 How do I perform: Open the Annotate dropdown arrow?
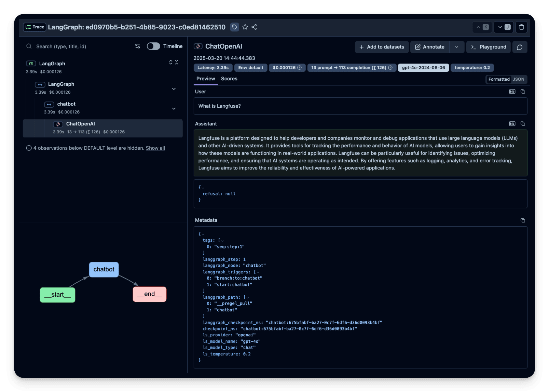tap(457, 47)
